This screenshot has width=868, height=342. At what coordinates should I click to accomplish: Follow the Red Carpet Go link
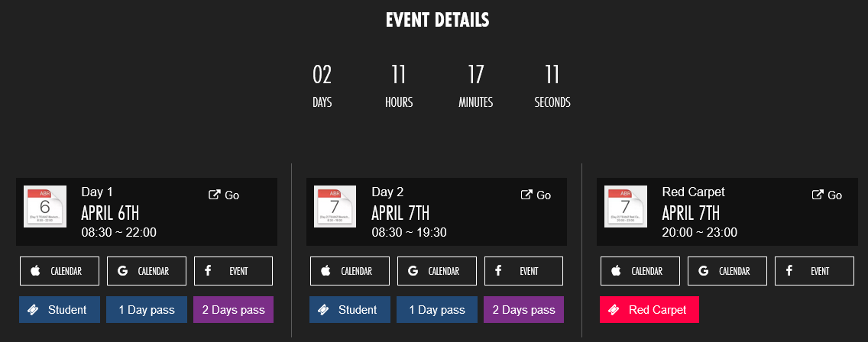827,195
